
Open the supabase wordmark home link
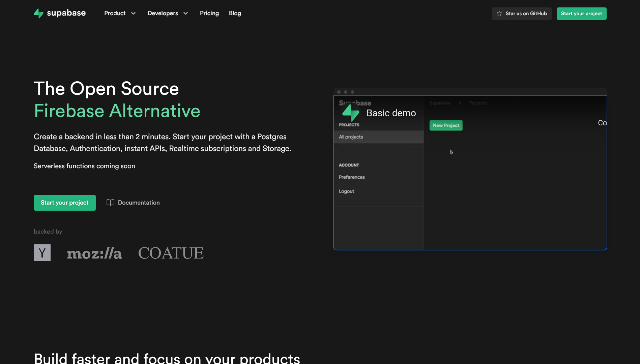tap(66, 13)
